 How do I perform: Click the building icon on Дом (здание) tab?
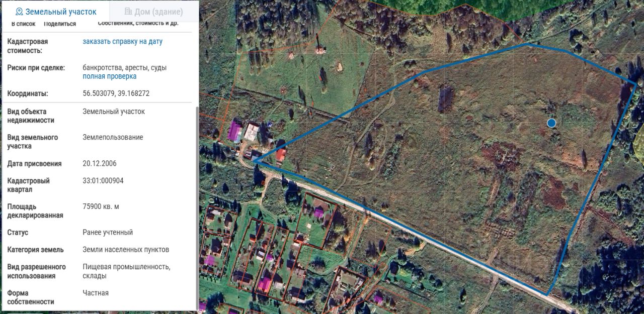coord(128,12)
